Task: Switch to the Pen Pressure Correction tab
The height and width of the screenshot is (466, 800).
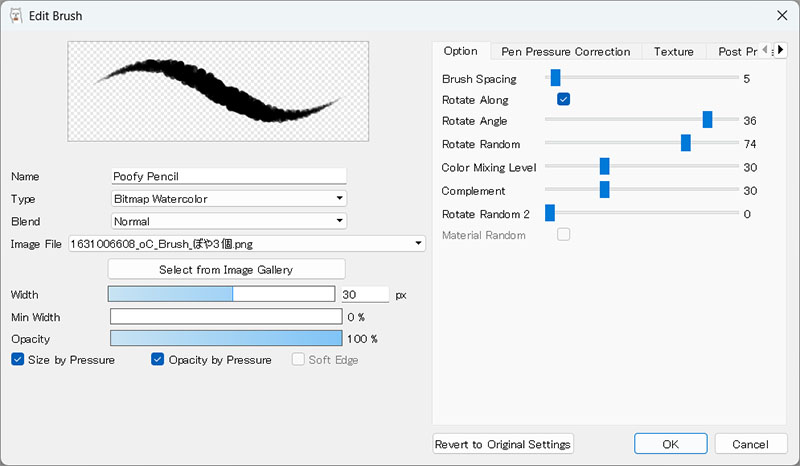Action: click(x=565, y=51)
